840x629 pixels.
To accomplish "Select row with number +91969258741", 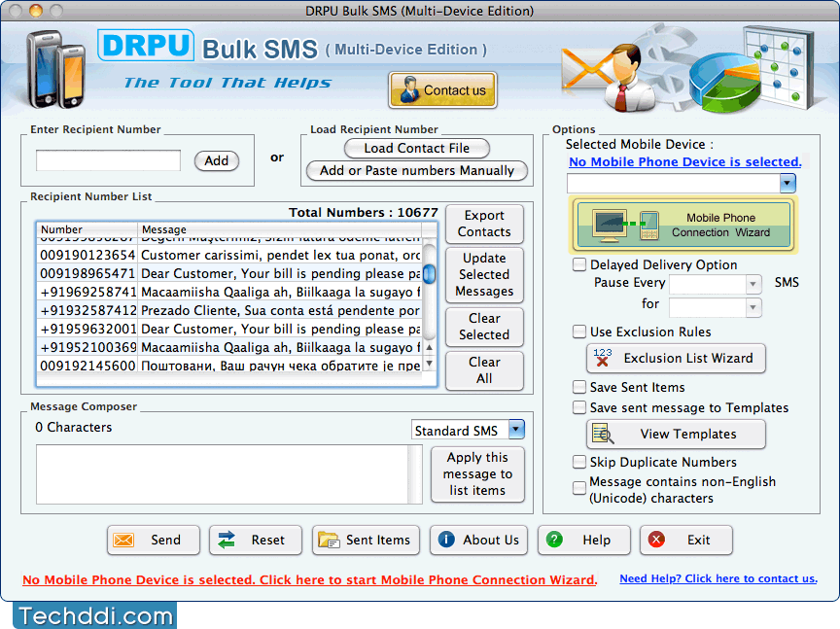I will coord(230,292).
